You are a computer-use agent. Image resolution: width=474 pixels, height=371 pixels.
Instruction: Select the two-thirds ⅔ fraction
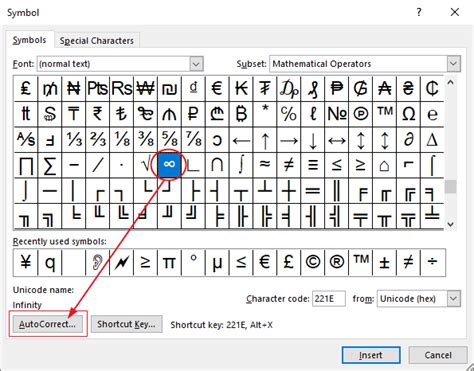click(98, 140)
